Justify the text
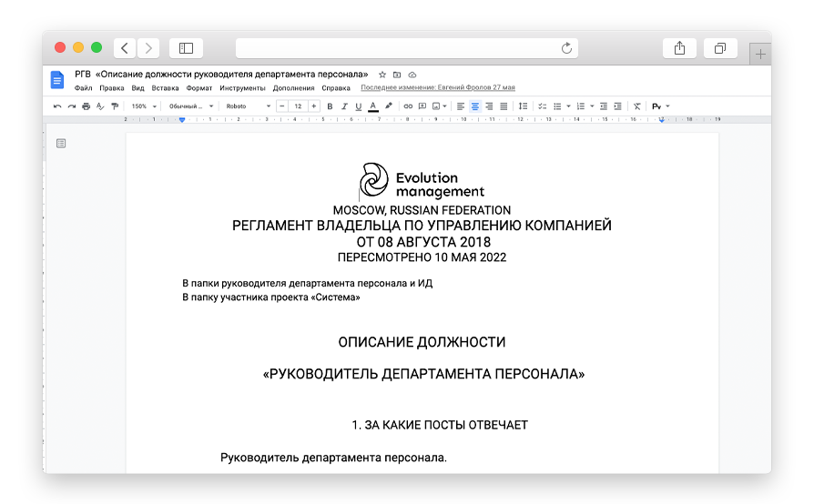 pyautogui.click(x=504, y=106)
